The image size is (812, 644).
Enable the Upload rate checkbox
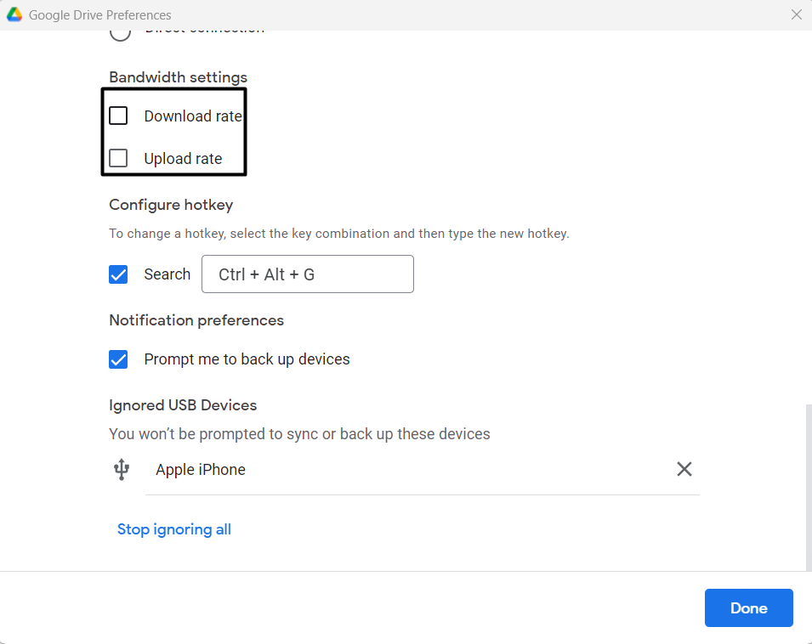pyautogui.click(x=119, y=158)
